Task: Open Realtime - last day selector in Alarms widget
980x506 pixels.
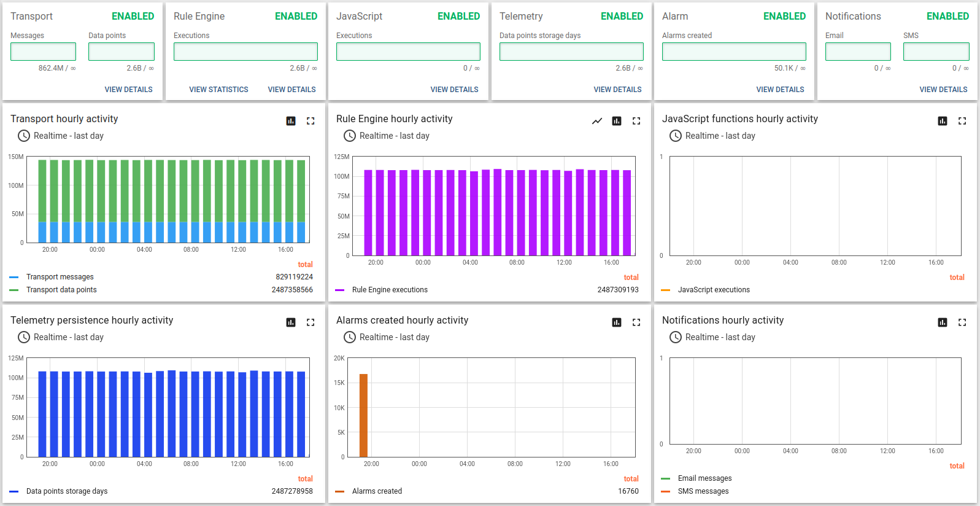Action: [x=387, y=337]
